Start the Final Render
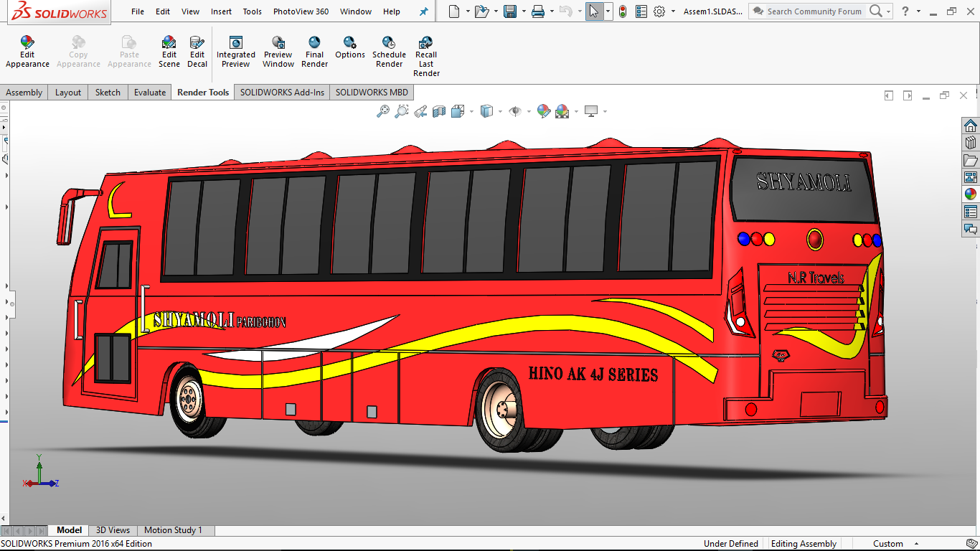Screen dimensions: 980x551 (x=314, y=52)
